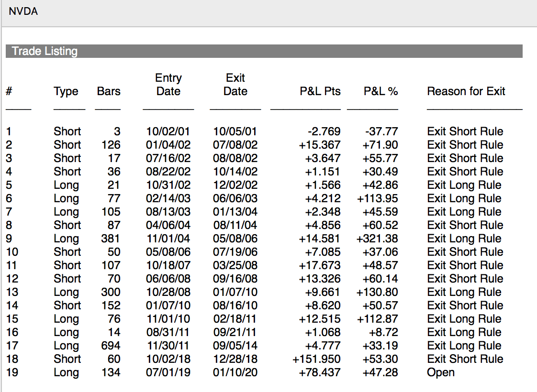537x392 pixels.
Task: Select entry date 10/28/08
Action: tap(168, 292)
